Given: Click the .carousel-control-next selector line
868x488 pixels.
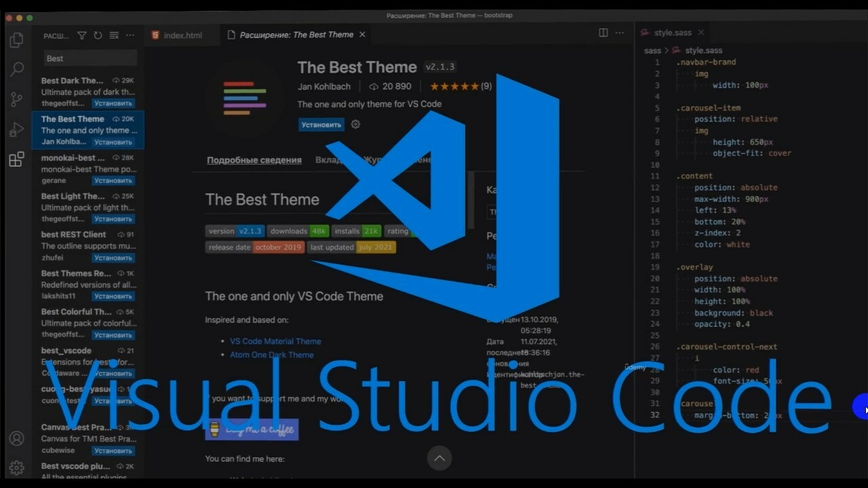Looking at the screenshot, I should (727, 347).
